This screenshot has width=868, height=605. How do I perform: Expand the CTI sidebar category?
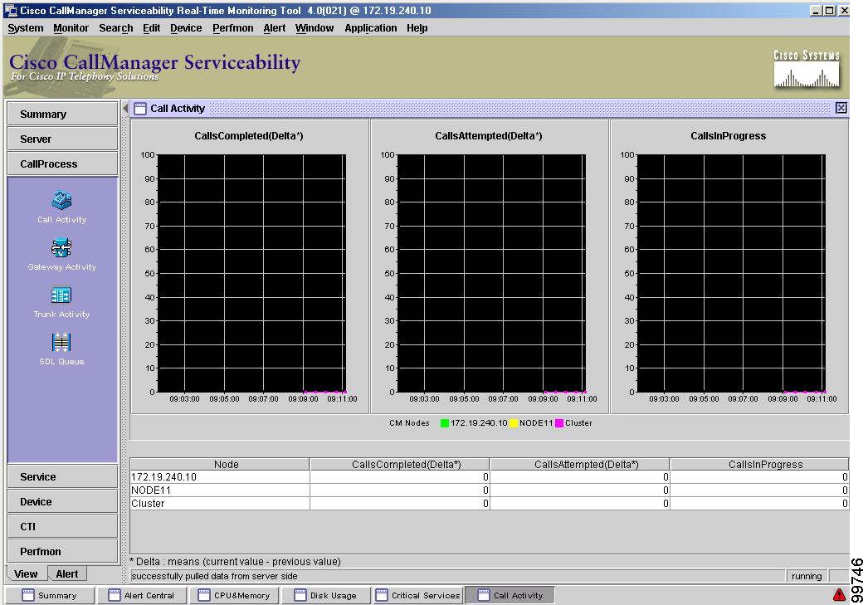62,526
